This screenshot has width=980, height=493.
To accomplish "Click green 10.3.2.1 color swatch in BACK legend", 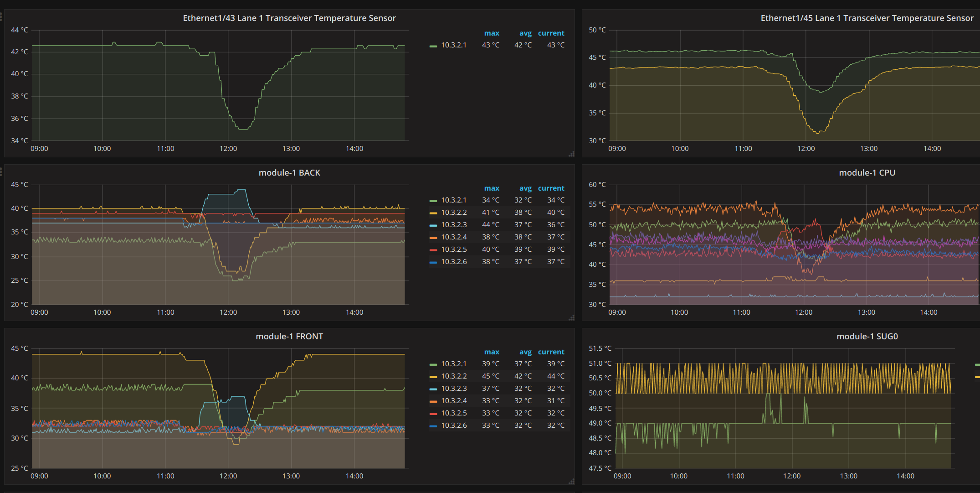I will 433,201.
